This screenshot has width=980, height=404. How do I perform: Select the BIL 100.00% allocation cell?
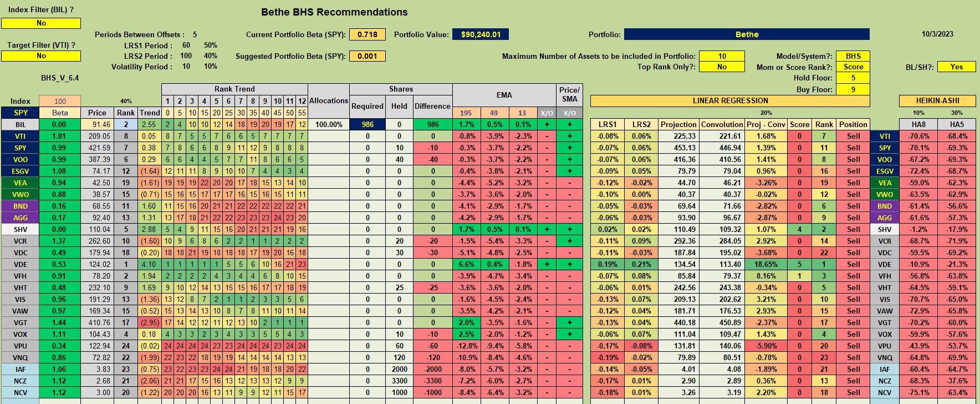pos(329,125)
